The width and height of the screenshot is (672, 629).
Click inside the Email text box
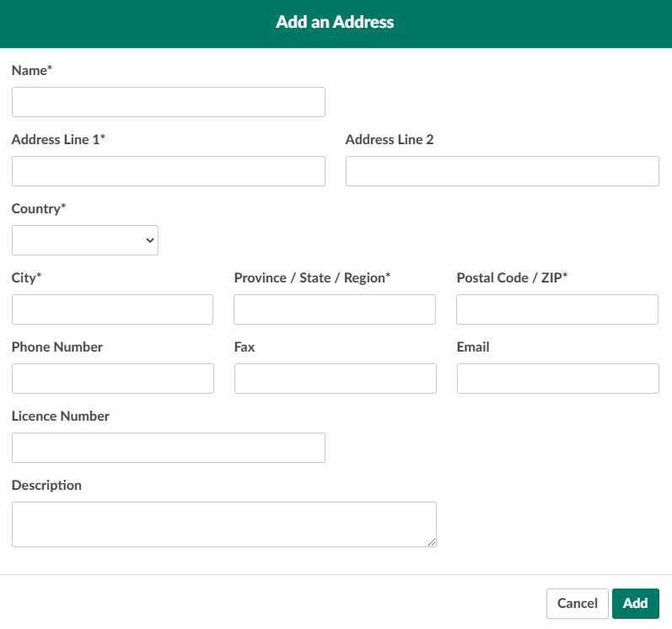[x=557, y=379]
